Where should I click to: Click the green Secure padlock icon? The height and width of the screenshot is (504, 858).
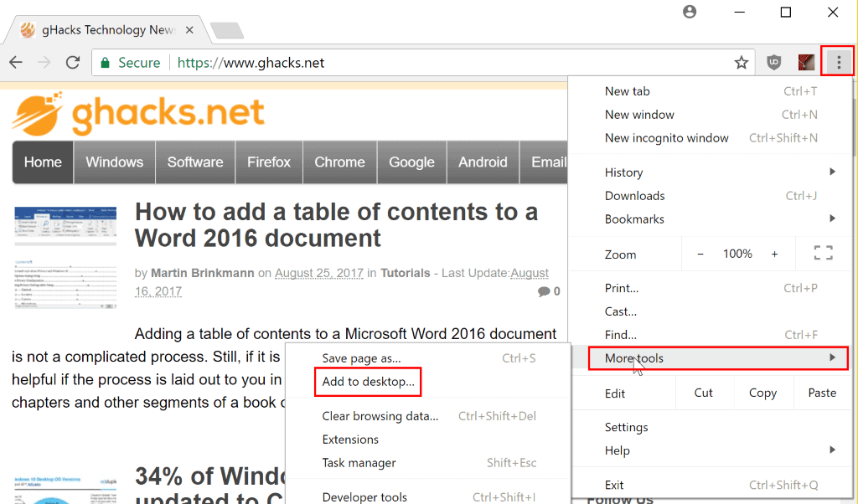point(105,63)
